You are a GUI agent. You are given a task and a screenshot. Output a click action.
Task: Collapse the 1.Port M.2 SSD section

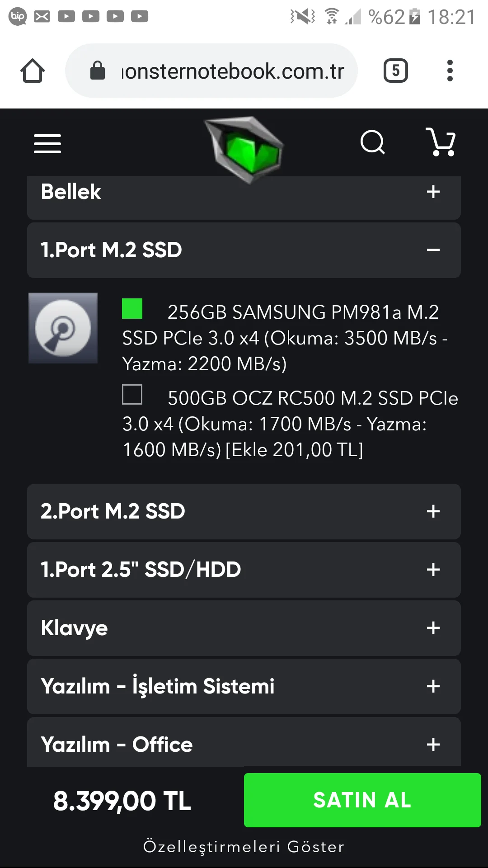(x=433, y=250)
